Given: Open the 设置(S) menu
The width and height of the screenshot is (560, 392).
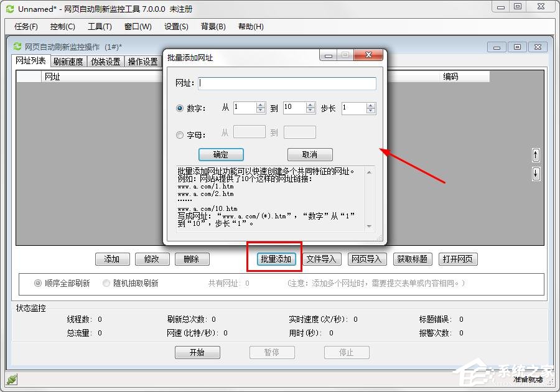Looking at the screenshot, I should click(176, 26).
